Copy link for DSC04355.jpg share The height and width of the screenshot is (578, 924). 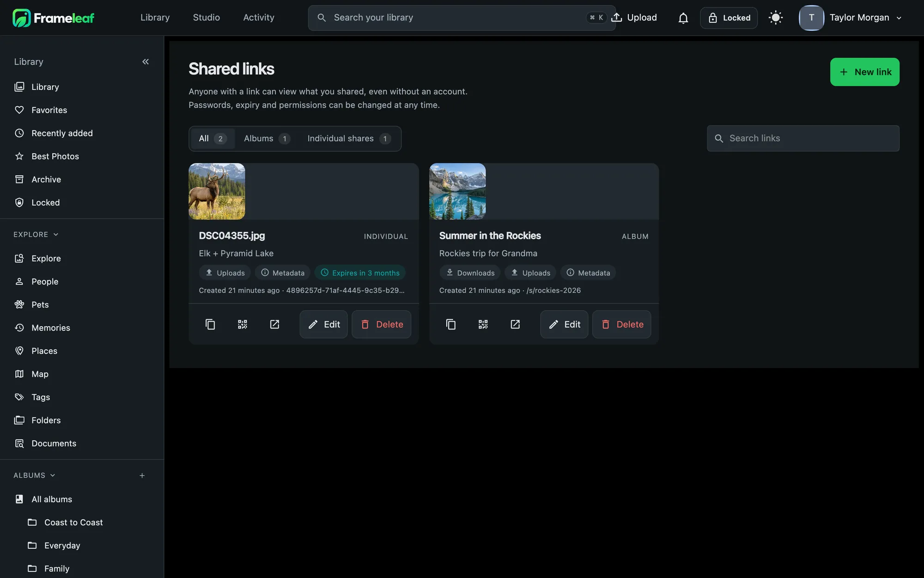click(210, 324)
